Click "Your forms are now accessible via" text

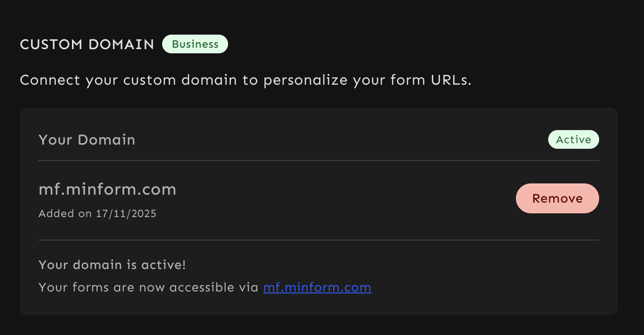point(149,287)
